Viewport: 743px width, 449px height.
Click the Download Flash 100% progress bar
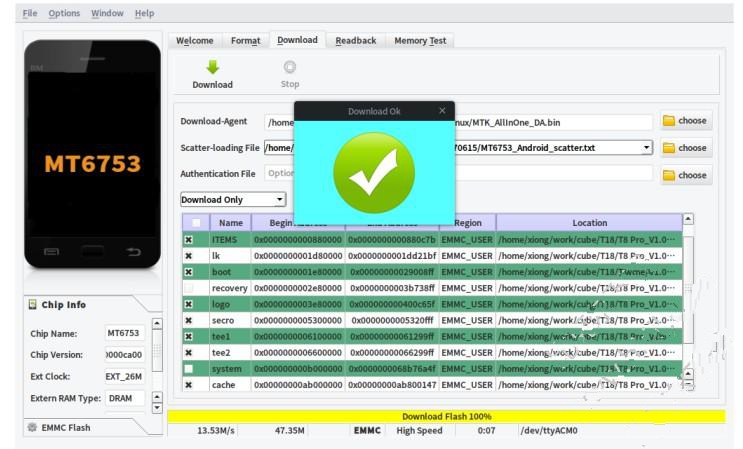pyautogui.click(x=446, y=416)
